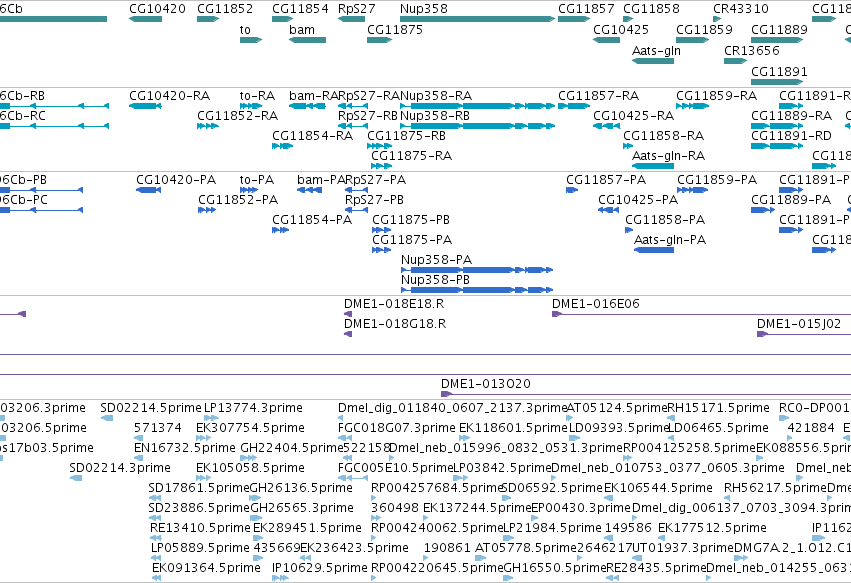Screen dimensions: 851x583
Task: Select the DME1-015J02 clone label
Action: pyautogui.click(x=799, y=324)
